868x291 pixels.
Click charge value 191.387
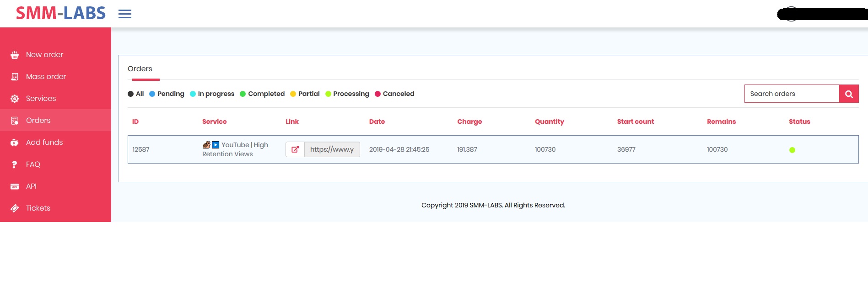click(x=467, y=149)
